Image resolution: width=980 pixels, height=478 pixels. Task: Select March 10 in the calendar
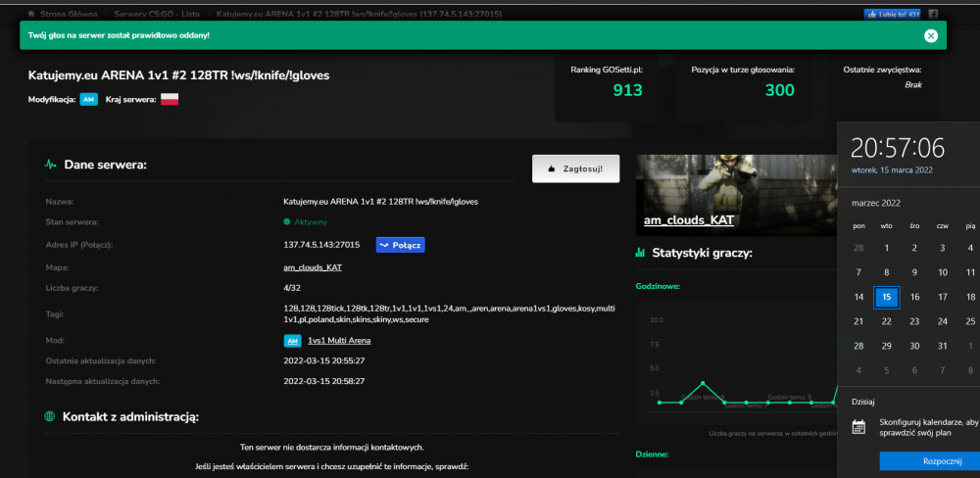click(x=943, y=272)
